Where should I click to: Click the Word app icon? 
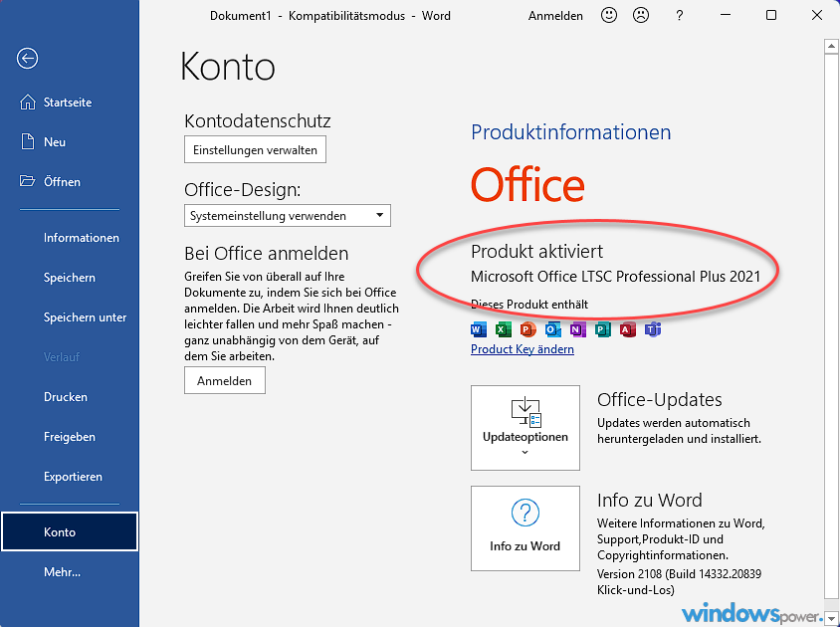point(479,329)
